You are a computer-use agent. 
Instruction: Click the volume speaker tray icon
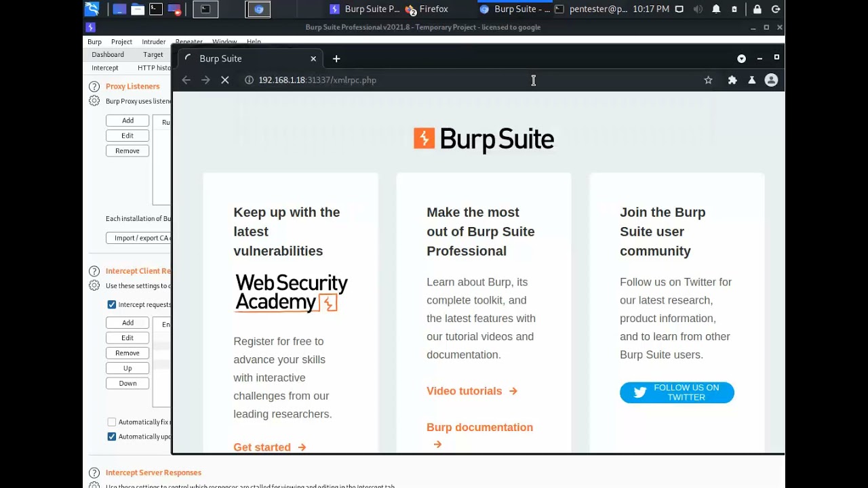(698, 9)
